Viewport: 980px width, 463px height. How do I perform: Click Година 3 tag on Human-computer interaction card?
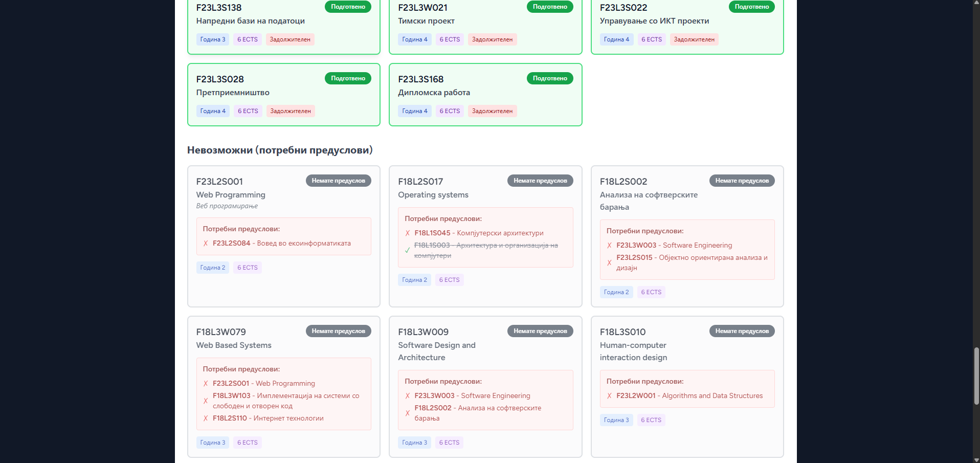click(616, 420)
